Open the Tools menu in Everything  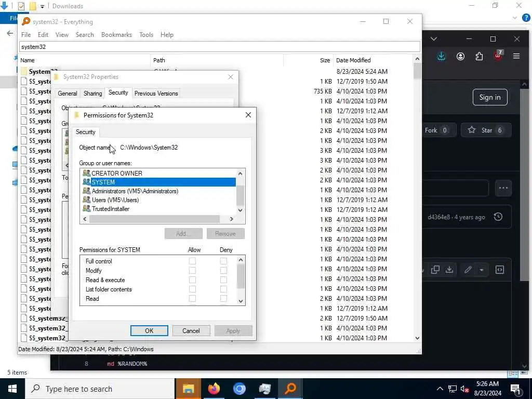(146, 35)
